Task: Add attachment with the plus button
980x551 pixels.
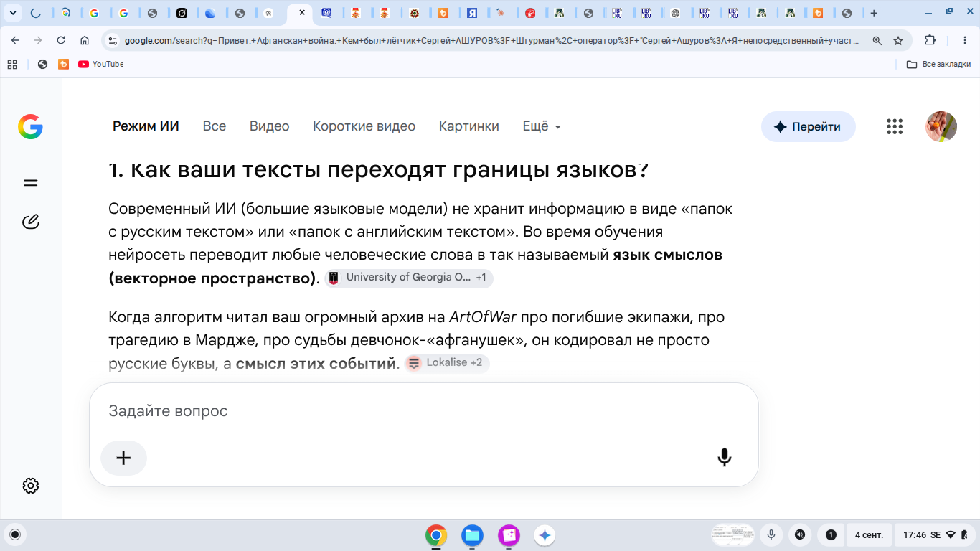Action: [123, 458]
